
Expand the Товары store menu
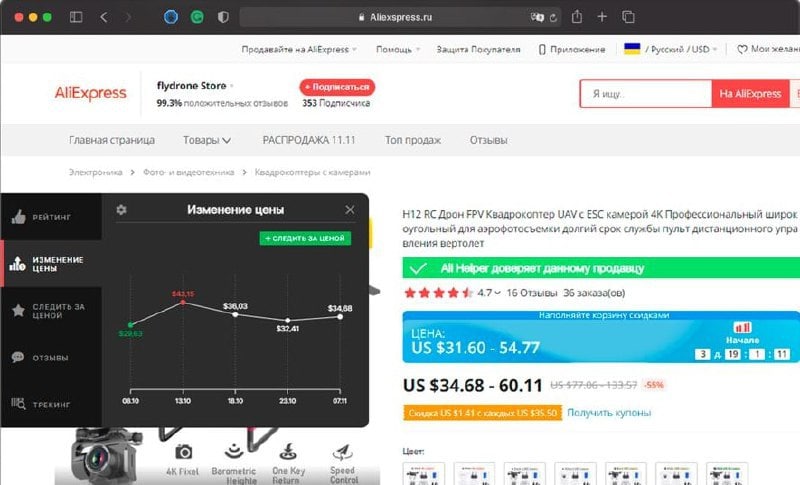point(207,140)
